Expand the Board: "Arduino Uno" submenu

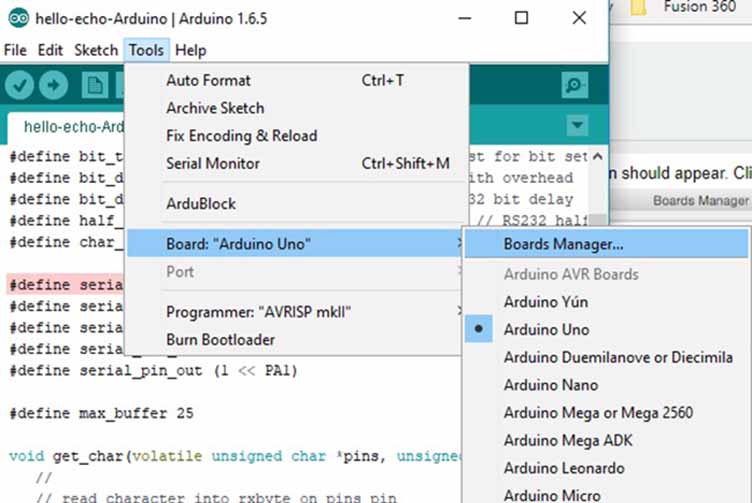(294, 244)
